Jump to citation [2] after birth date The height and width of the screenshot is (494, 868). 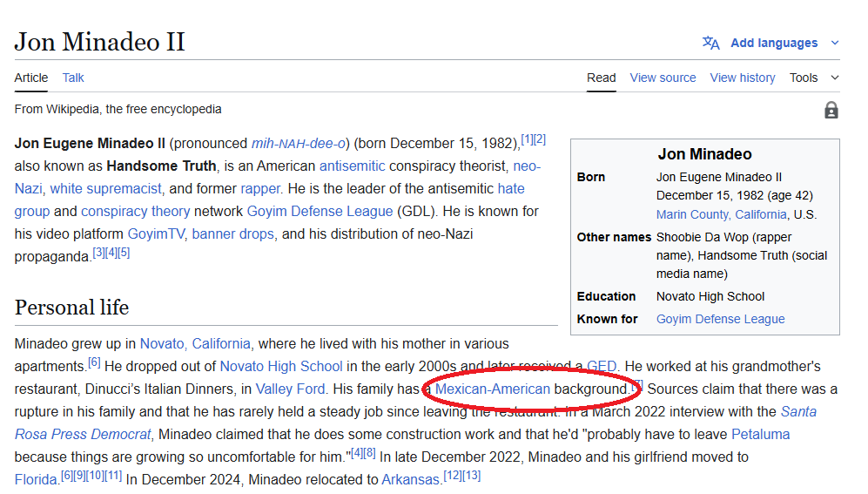coord(540,139)
